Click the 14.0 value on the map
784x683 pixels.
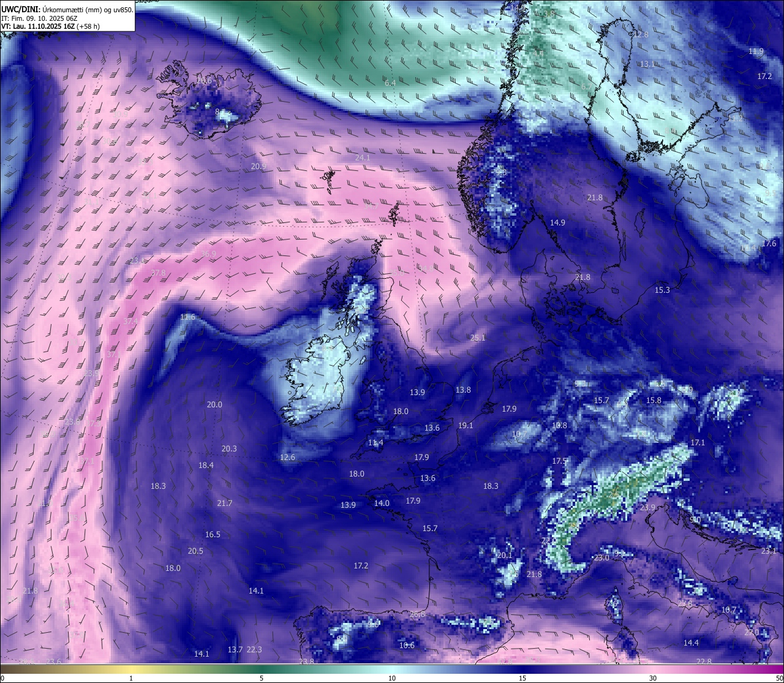click(x=382, y=503)
